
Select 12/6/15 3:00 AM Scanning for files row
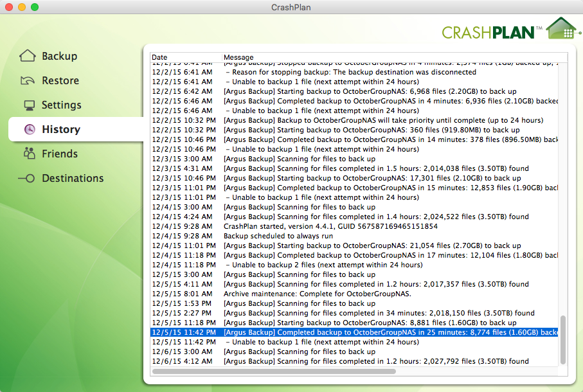[x=354, y=352]
